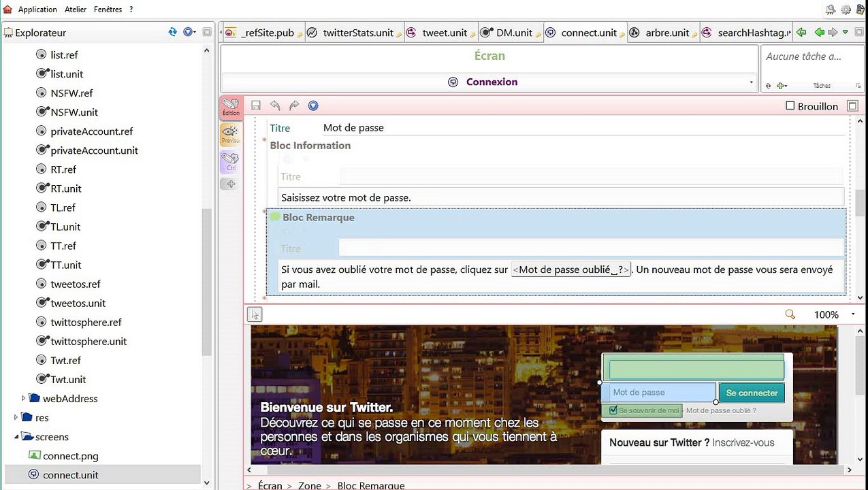Toggle the Brouillon checkbox

(x=790, y=105)
